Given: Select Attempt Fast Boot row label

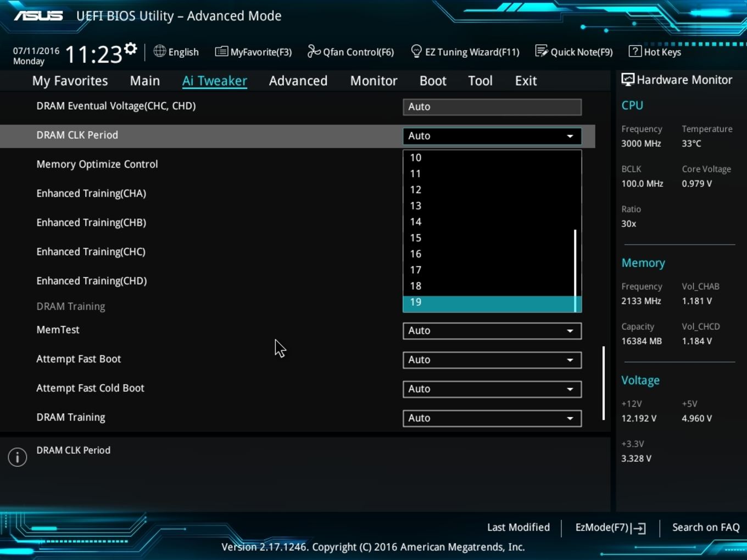Looking at the screenshot, I should (79, 359).
